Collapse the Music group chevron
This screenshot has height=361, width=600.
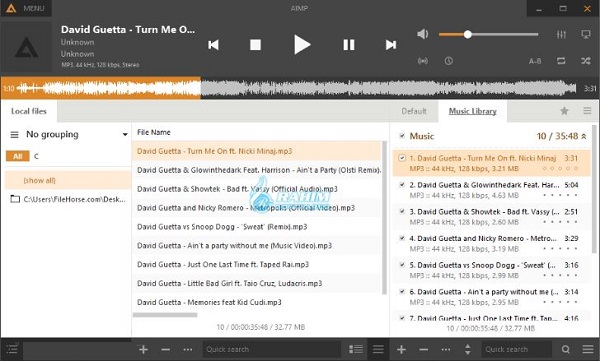coord(584,136)
